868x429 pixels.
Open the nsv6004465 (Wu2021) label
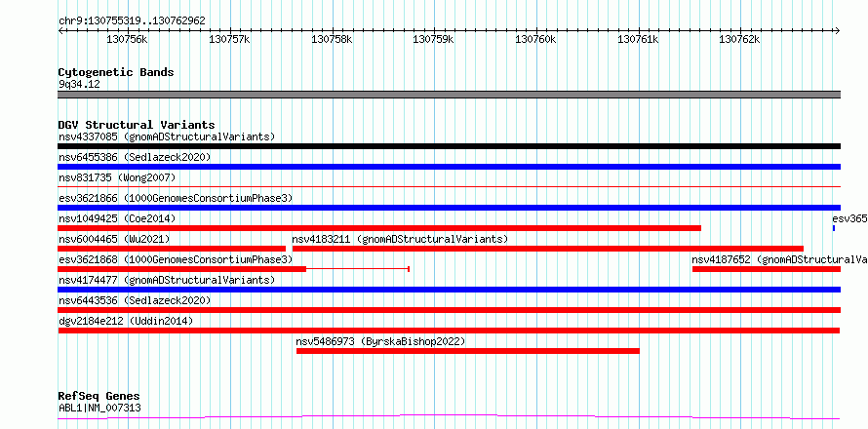[114, 239]
